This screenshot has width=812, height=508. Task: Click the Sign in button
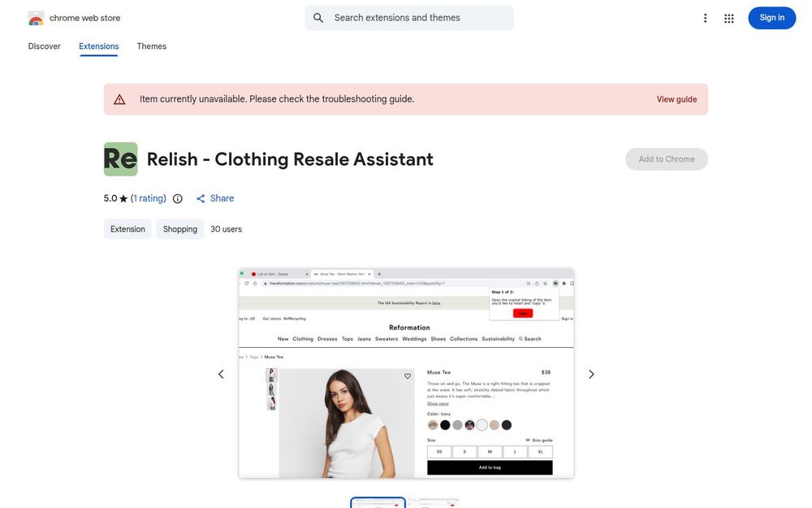click(771, 18)
